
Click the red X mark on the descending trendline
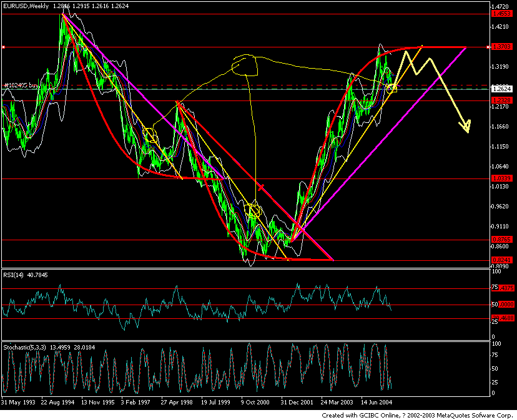[261, 188]
